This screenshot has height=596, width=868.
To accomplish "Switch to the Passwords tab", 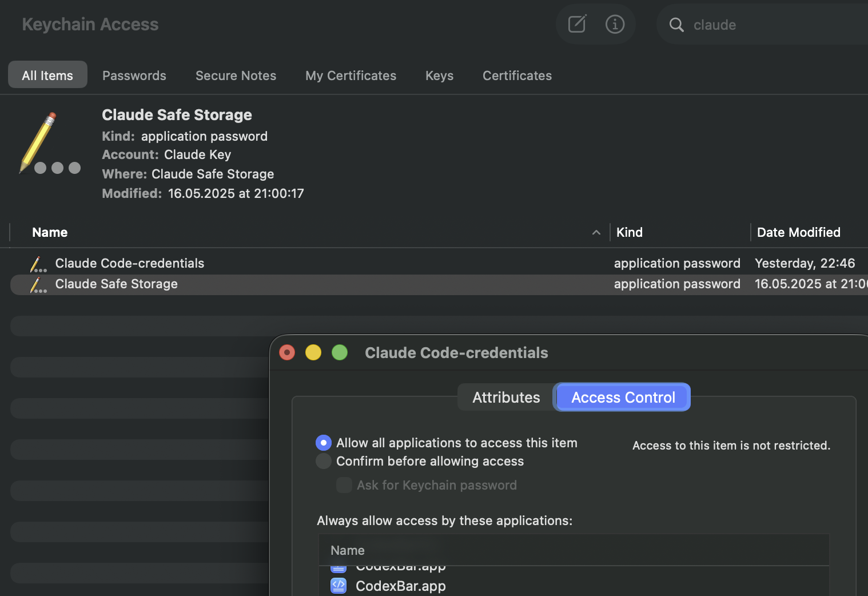I will click(134, 76).
